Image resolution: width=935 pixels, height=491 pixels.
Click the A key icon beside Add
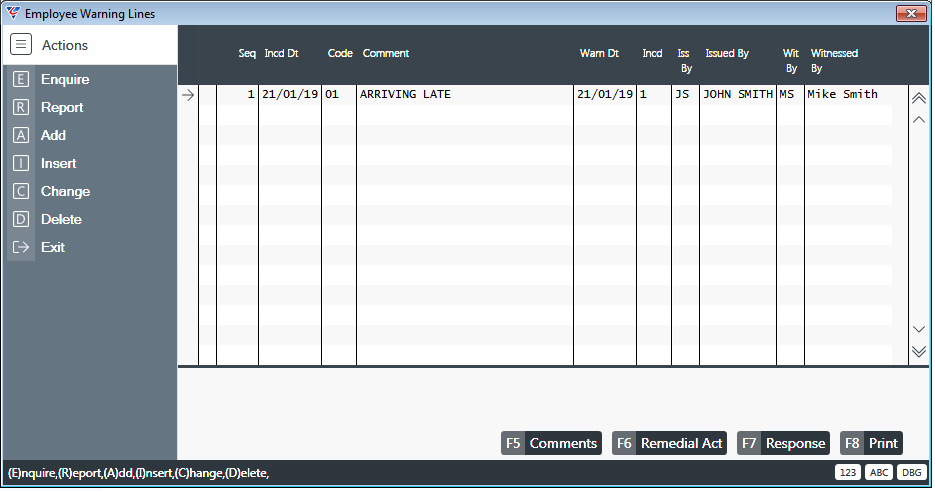(21, 135)
